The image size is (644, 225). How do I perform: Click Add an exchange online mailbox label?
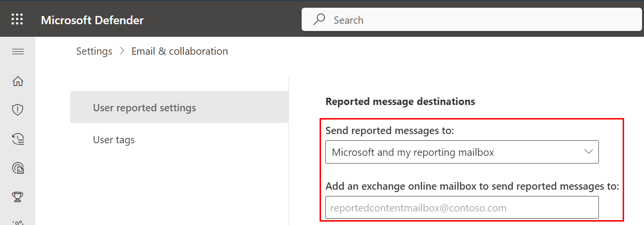(x=472, y=186)
